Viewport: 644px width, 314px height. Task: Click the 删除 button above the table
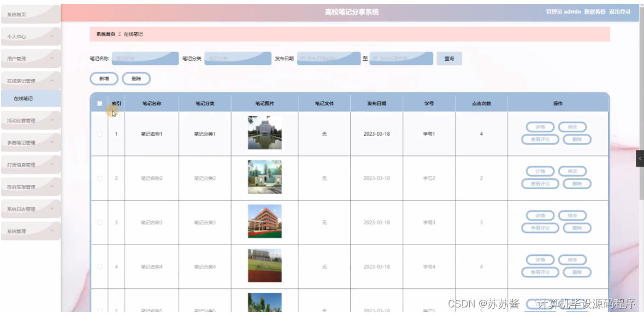coord(137,79)
